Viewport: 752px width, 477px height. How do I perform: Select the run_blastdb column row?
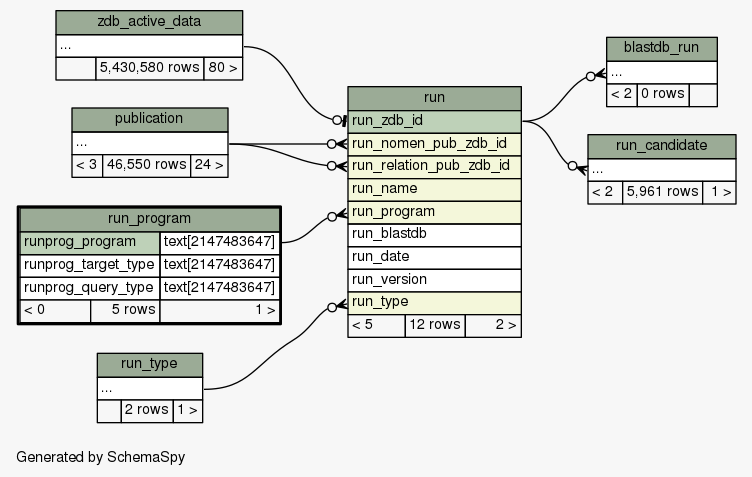[x=434, y=234]
